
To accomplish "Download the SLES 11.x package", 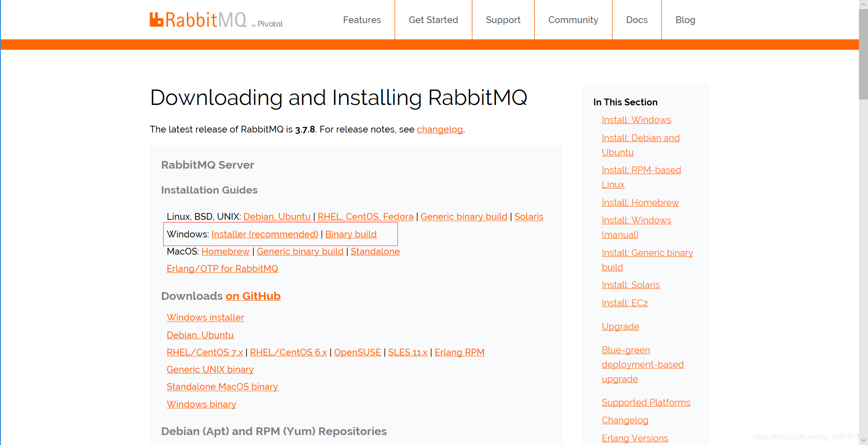I will point(407,352).
